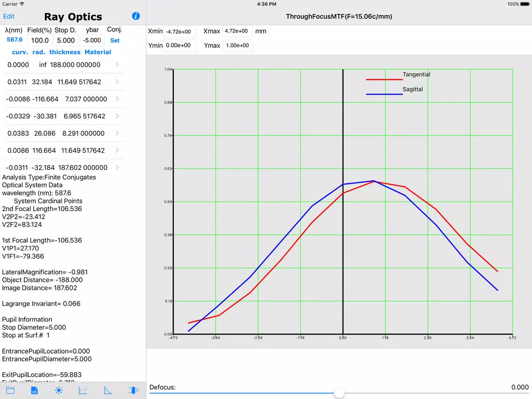Edit the Stop D. 5.000 field
The height and width of the screenshot is (399, 532).
pos(66,40)
